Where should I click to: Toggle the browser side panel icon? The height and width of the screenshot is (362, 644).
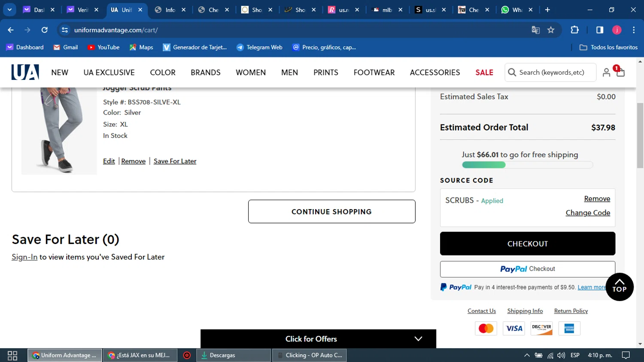[x=600, y=30]
